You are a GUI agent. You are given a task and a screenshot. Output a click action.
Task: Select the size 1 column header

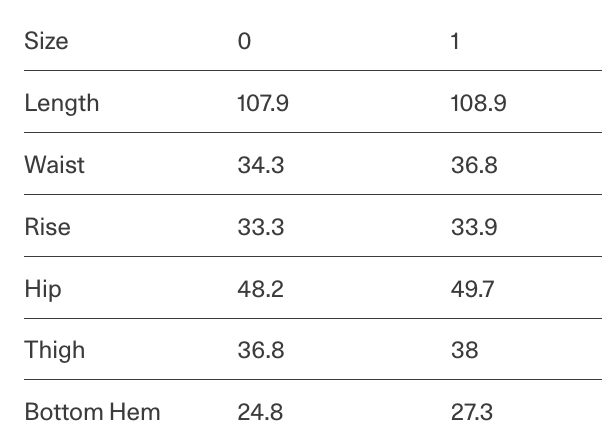(455, 41)
